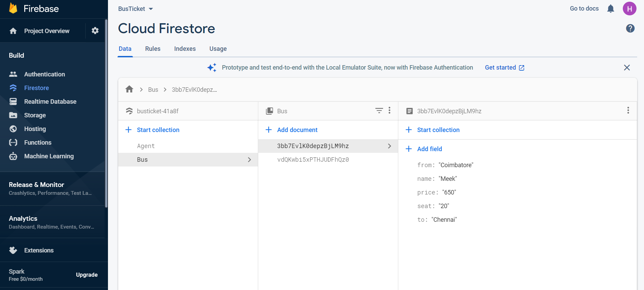Open Project Overview home icon
This screenshot has width=644, height=290.
tap(13, 31)
